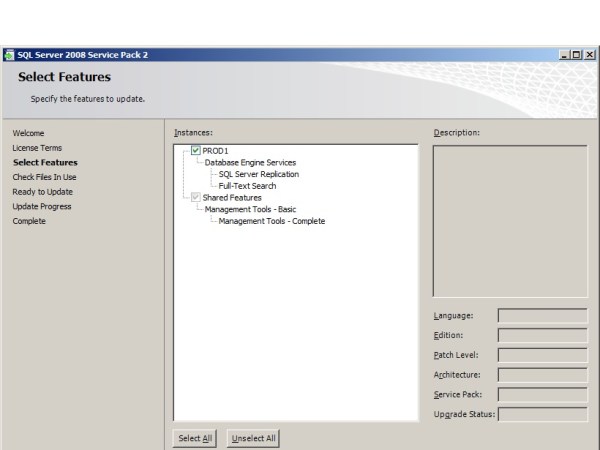Select Management Tools - Basic item
Screen dimensions: 600x450
250,209
